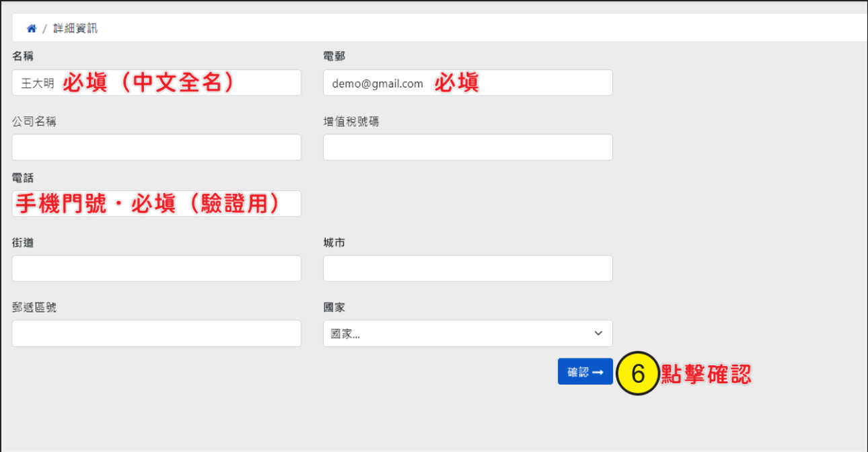Click the 街道 street input box
The width and height of the screenshot is (868, 452).
[x=156, y=268]
